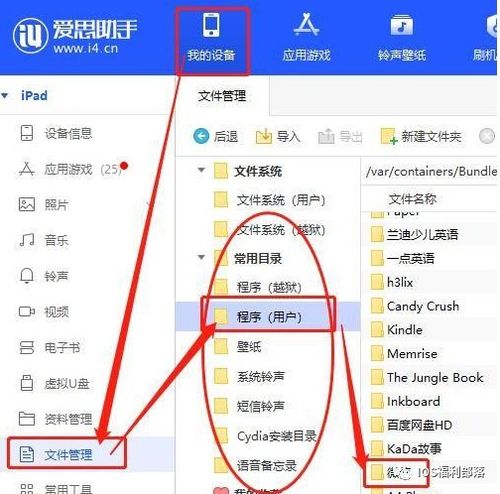Select 文件系统（用户）tree folder
500x494 pixels.
(x=269, y=200)
